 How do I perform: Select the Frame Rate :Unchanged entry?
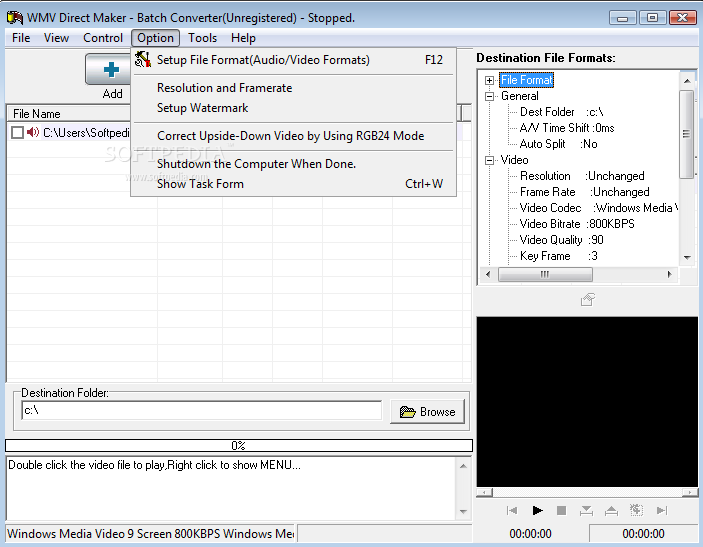585,192
